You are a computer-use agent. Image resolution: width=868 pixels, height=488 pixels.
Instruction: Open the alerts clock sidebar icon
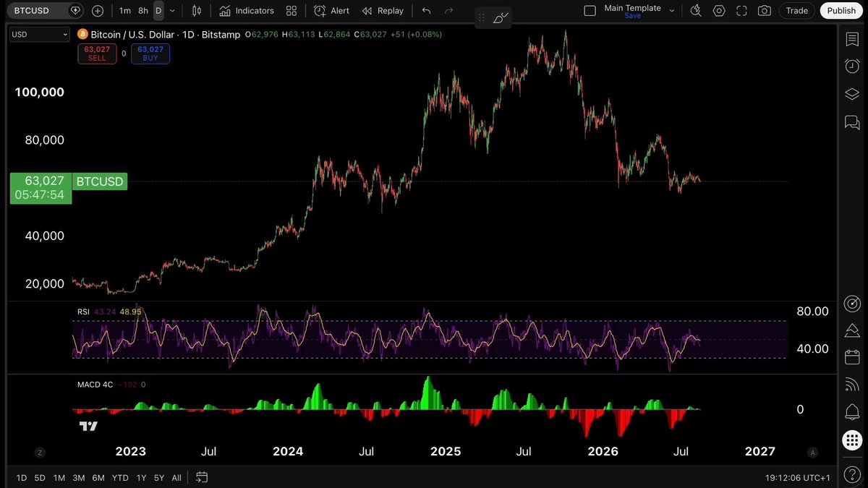(x=852, y=66)
